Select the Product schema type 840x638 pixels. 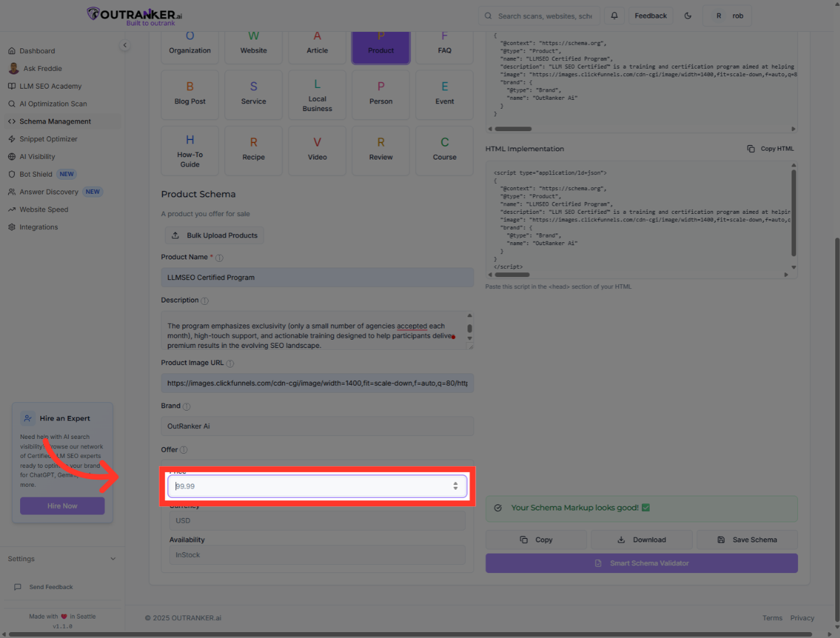coord(381,47)
